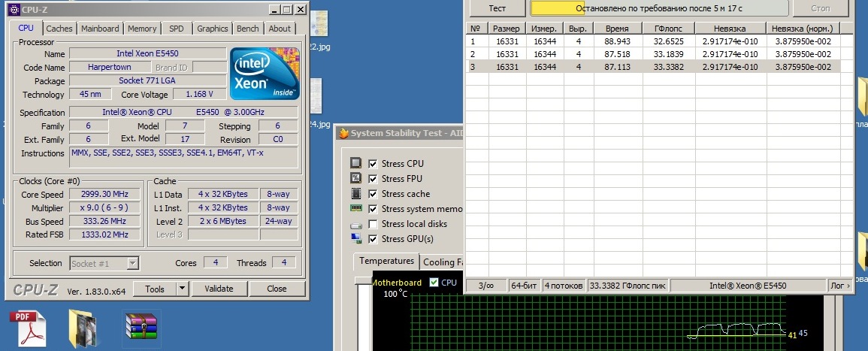Sort by the Размер column header

[x=507, y=29]
